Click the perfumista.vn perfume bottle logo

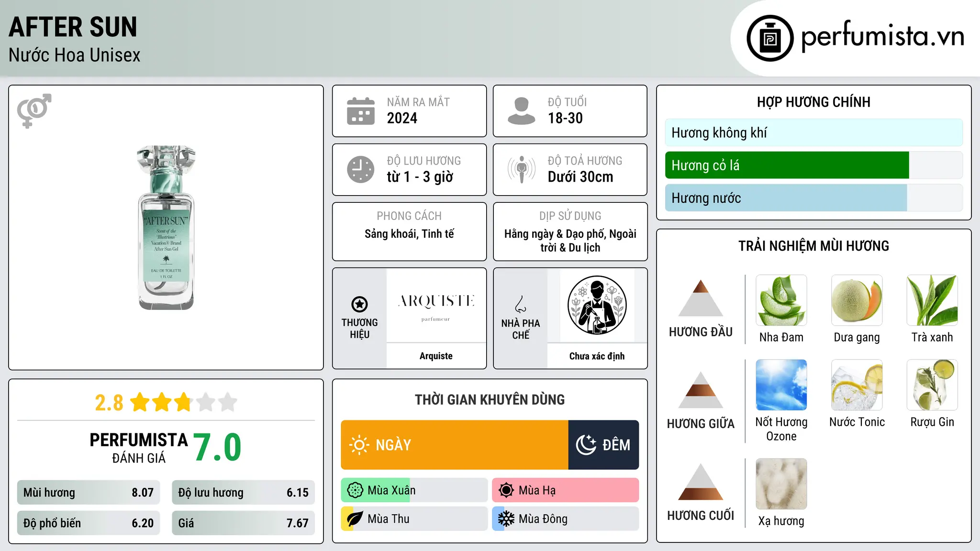point(770,38)
